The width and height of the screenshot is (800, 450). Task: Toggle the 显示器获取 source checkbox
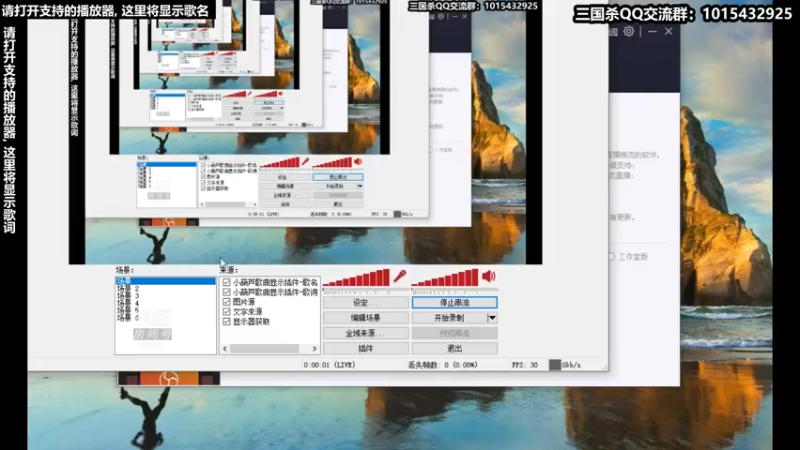[227, 322]
